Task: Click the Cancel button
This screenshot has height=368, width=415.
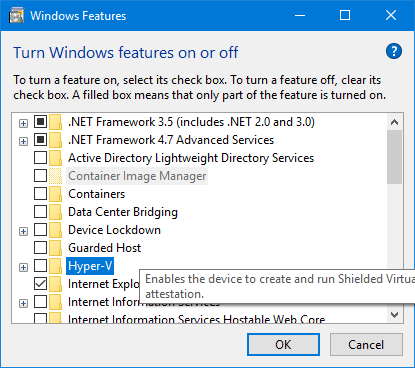Action: [x=366, y=345]
